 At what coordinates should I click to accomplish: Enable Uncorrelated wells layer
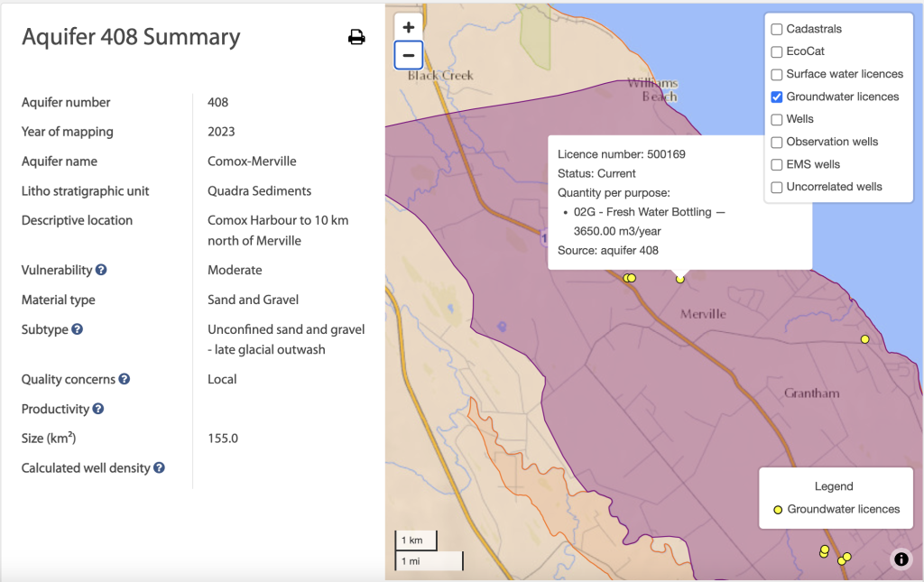(776, 187)
